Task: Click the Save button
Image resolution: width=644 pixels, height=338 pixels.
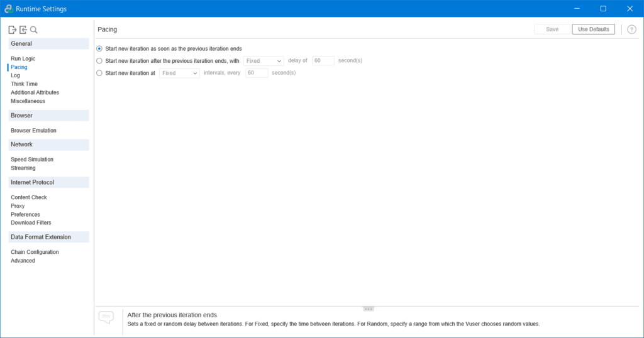Action: 552,29
